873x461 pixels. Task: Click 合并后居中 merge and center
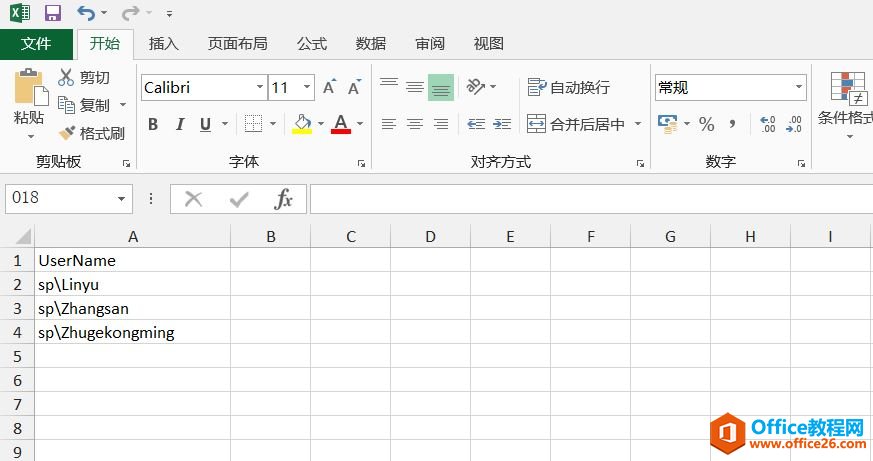[576, 124]
